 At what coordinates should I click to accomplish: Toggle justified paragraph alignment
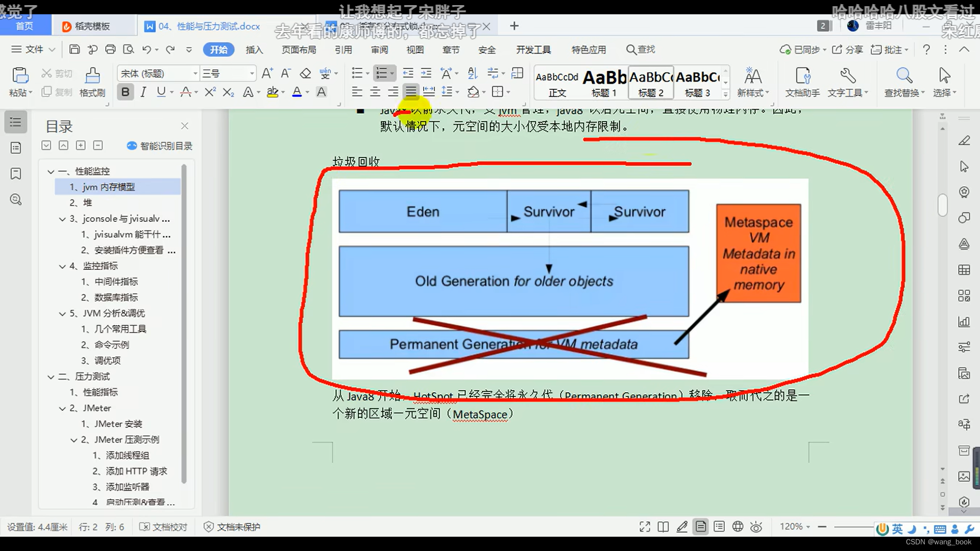pos(411,92)
